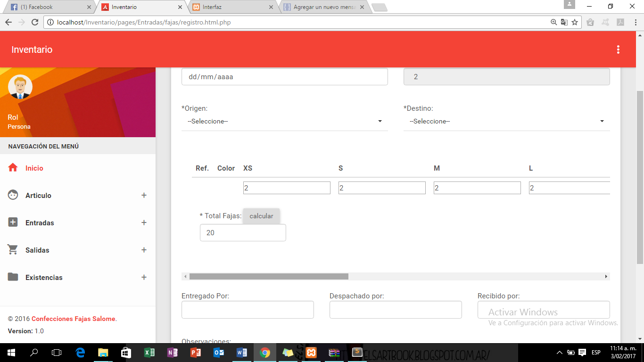Open OneNote from the taskbar
The height and width of the screenshot is (362, 644).
coord(172,353)
